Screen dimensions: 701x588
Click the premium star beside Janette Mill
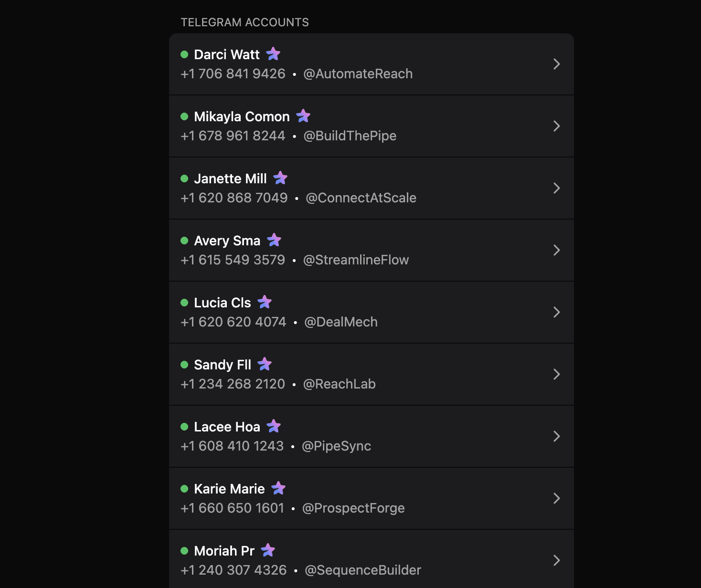coord(281,178)
